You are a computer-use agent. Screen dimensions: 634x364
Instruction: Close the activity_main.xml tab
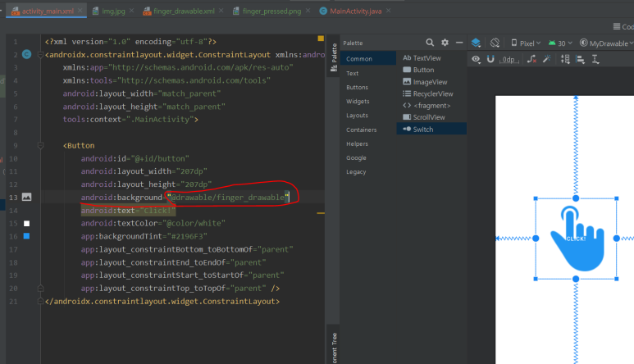pos(80,11)
